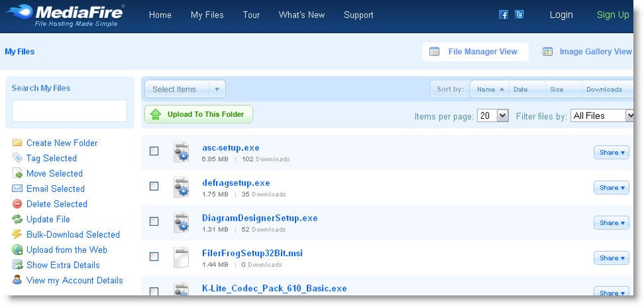Viewport: 644px width, 306px height.
Task: Go to Home in top navigation
Action: click(160, 15)
